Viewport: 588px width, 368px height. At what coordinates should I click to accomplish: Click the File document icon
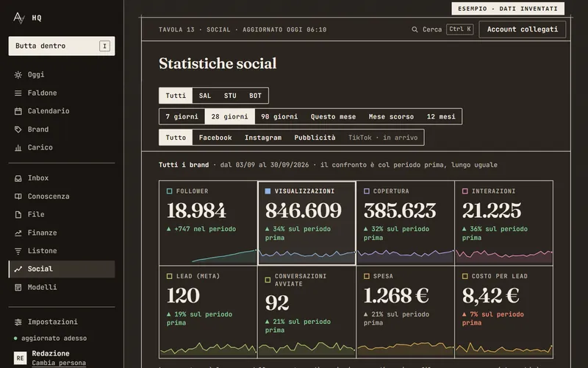coord(18,214)
